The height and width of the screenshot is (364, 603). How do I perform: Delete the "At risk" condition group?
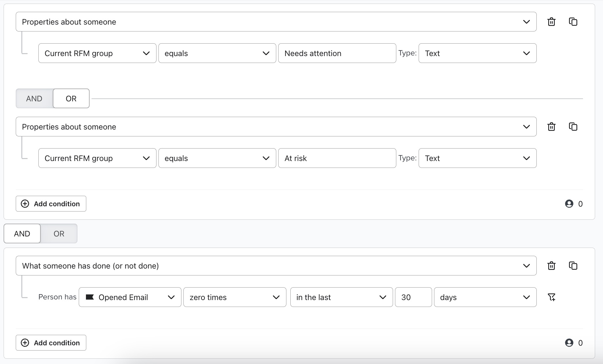[551, 127]
